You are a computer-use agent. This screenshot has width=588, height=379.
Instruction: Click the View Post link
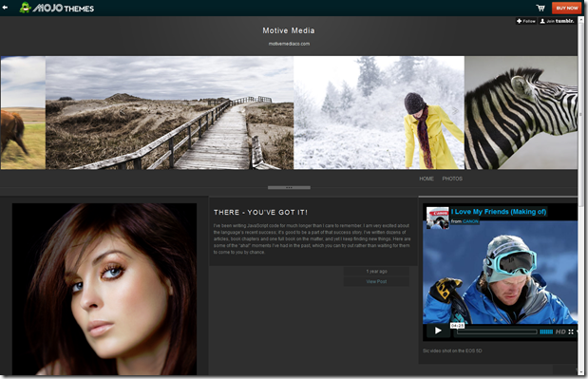pos(376,281)
